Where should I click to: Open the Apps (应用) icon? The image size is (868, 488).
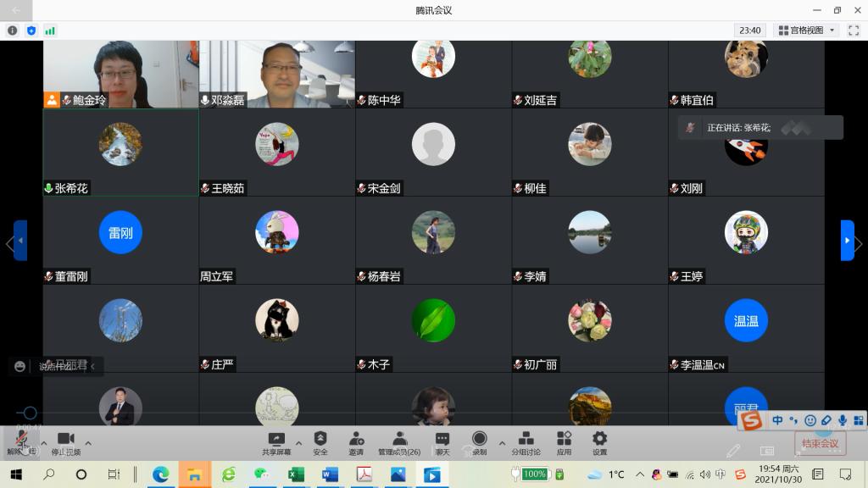click(x=564, y=444)
